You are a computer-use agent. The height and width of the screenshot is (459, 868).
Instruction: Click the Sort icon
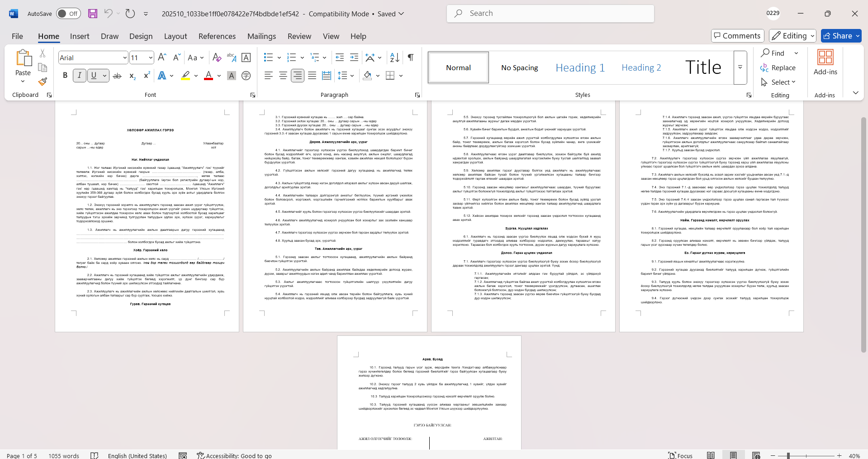394,57
